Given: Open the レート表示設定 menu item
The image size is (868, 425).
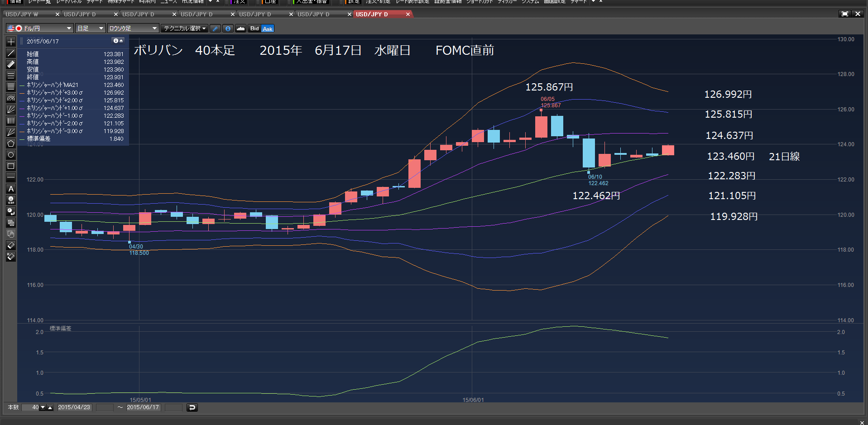Looking at the screenshot, I should click(412, 1).
